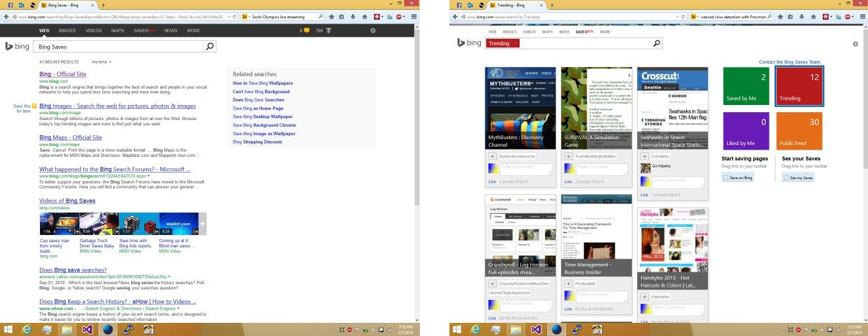Click the comment field under SURVIVAL A Simulation Game

(x=602, y=169)
